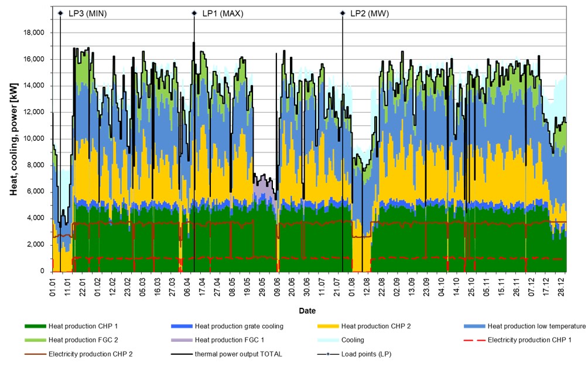This screenshot has width=588, height=370.
Task: Click the dark green Heat production CHP 1 swatch
Action: [x=35, y=327]
